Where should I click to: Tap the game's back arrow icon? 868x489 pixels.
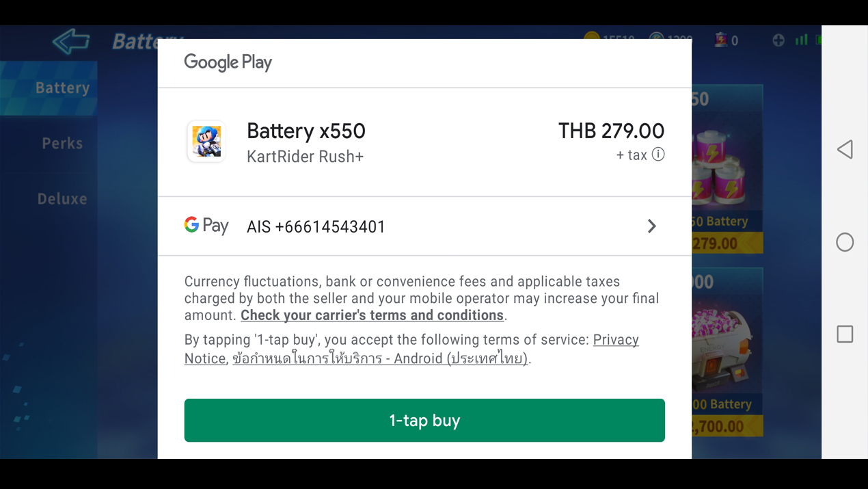pyautogui.click(x=71, y=42)
